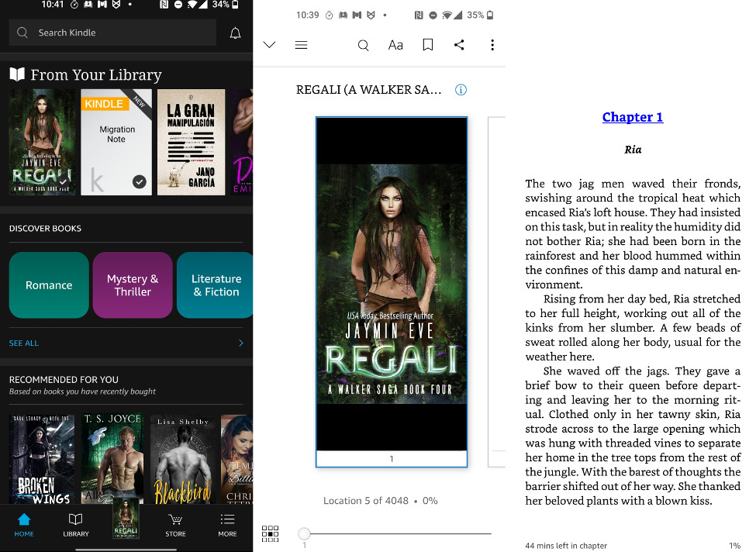
Task: Click the Search Kindle input field
Action: tap(112, 33)
